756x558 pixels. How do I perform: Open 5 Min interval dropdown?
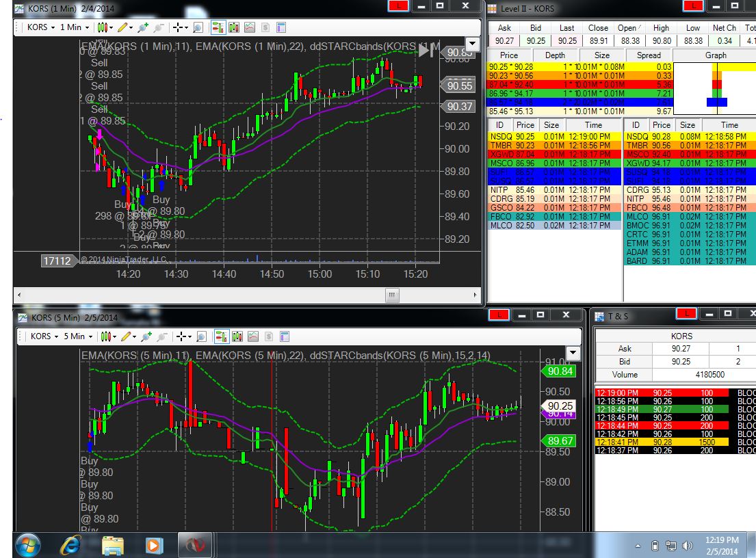(78, 336)
